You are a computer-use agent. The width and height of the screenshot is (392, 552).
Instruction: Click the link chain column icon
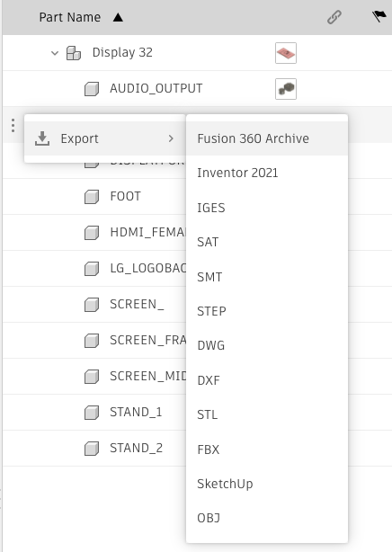pyautogui.click(x=334, y=17)
